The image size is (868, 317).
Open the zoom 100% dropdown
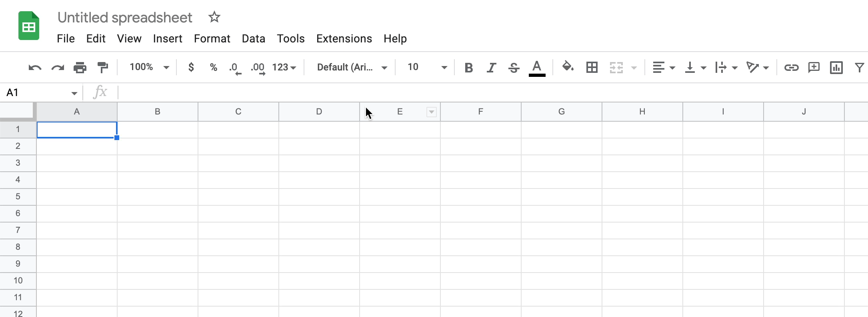coord(149,67)
